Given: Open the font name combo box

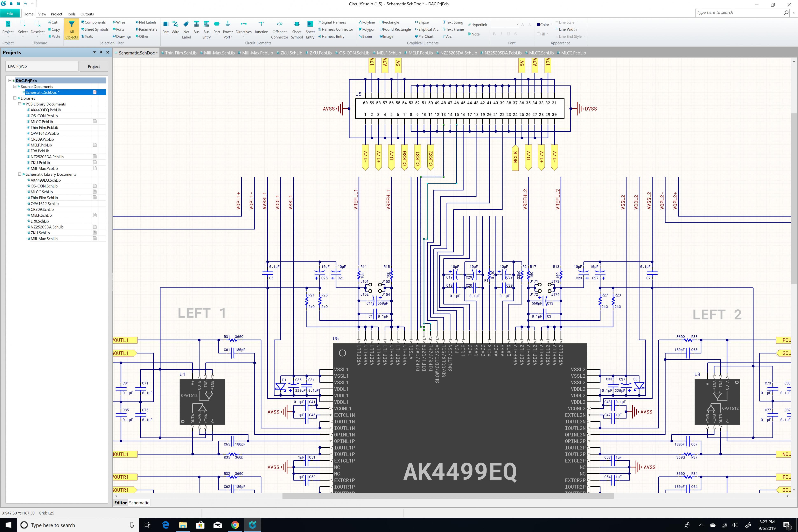Looking at the screenshot, I should [x=505, y=24].
